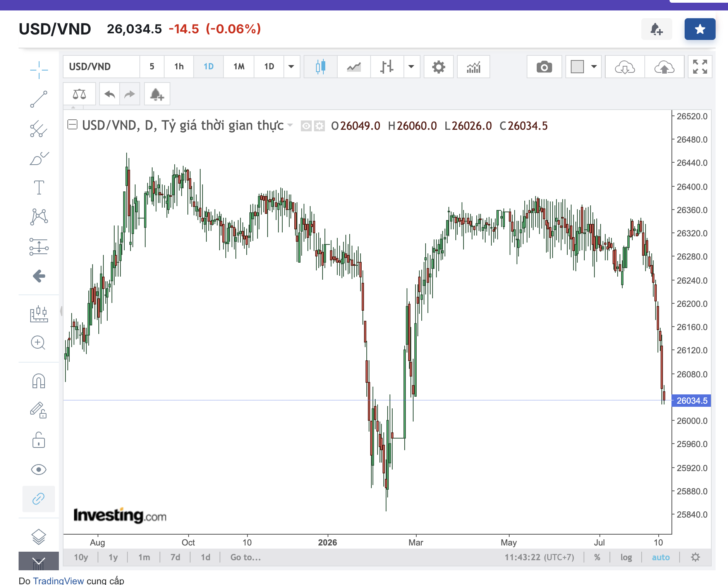Open the TradingView link
The height and width of the screenshot is (585, 728).
tap(58, 580)
